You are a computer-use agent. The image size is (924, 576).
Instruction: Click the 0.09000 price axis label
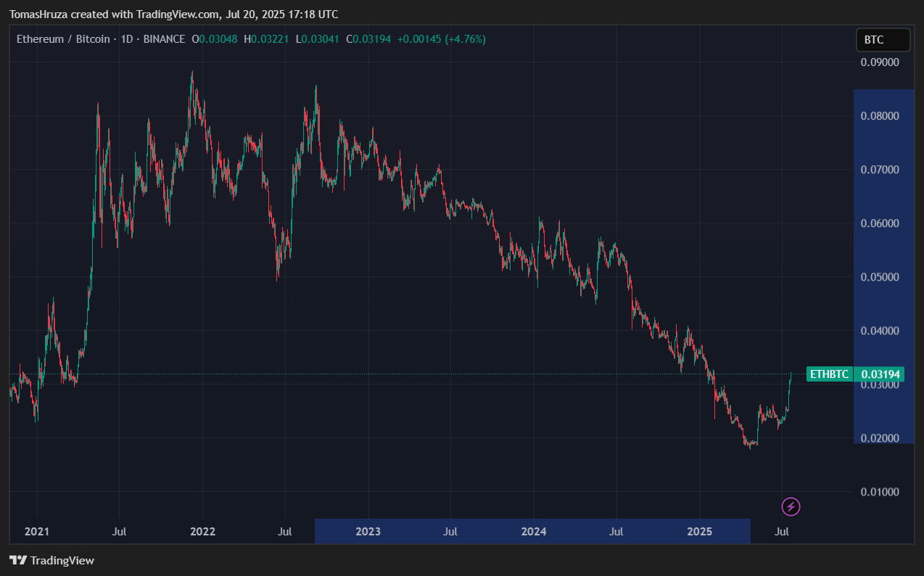[x=880, y=62]
